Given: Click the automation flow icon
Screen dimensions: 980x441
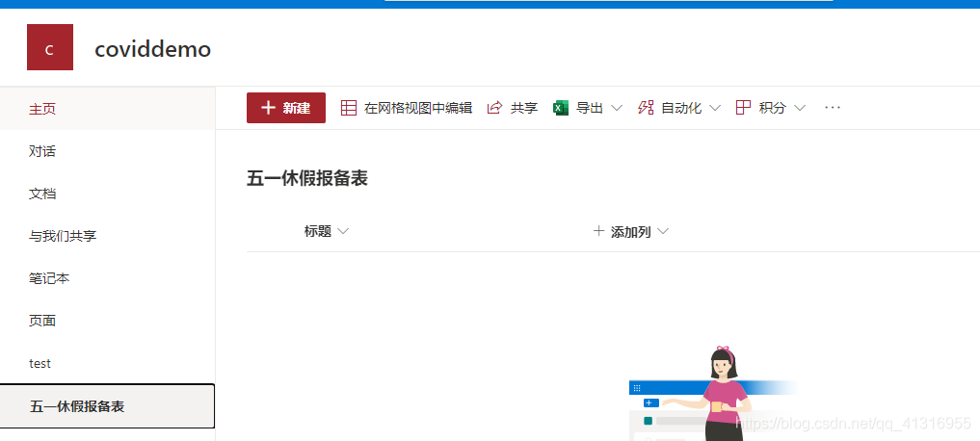Looking at the screenshot, I should point(646,108).
